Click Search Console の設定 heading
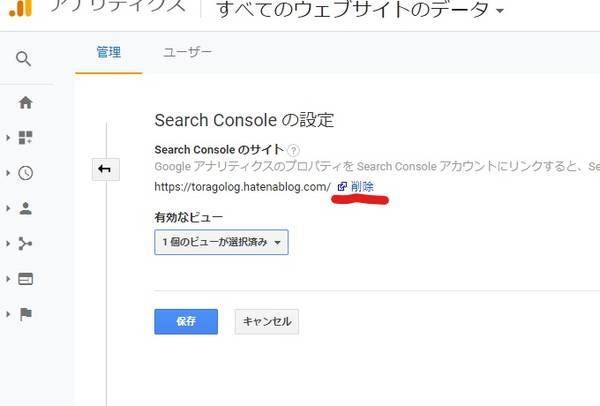600x406 pixels. (244, 120)
